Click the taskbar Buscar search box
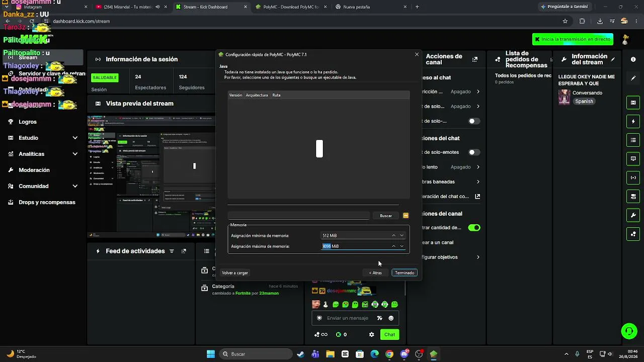The width and height of the screenshot is (644, 362). tap(257, 354)
